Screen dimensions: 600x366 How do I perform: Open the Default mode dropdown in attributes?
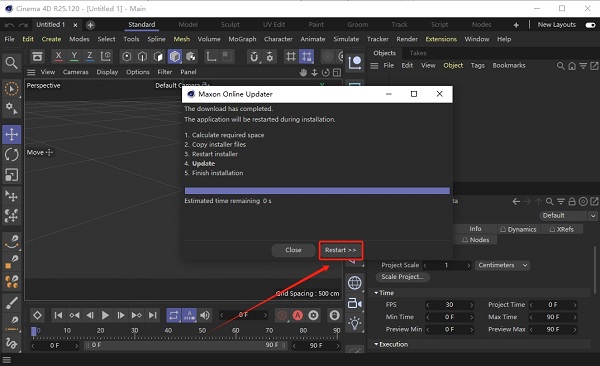coord(567,216)
